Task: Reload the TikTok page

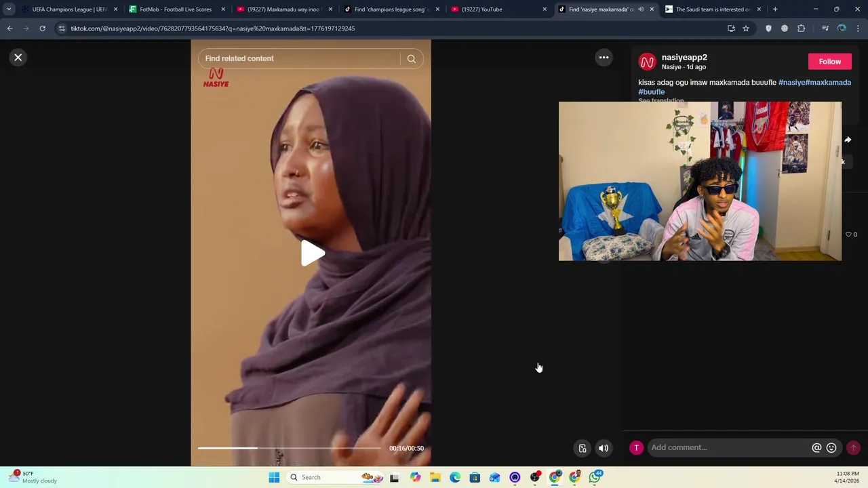Action: click(x=42, y=28)
